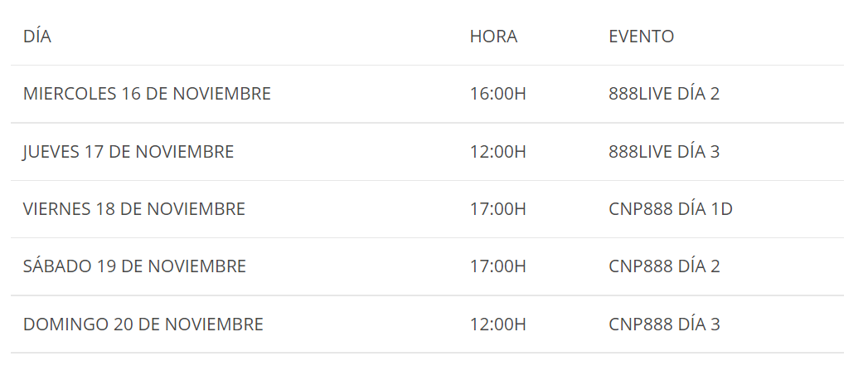Click the DÍA column header
This screenshot has height=366, width=868.
(37, 36)
